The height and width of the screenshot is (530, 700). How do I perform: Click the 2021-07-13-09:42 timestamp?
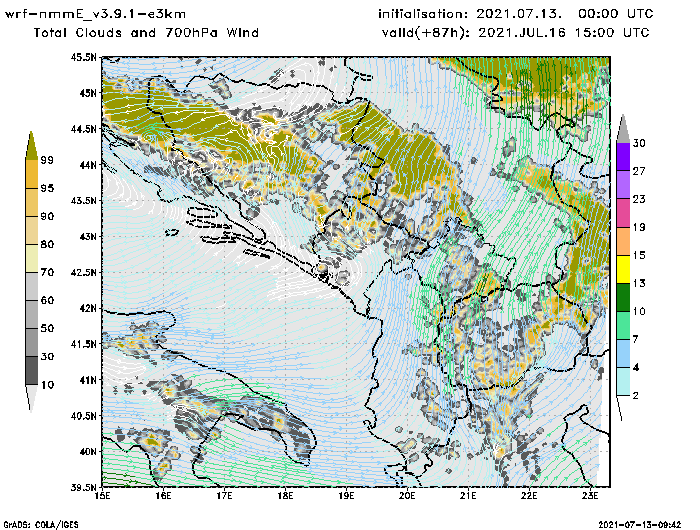640,525
